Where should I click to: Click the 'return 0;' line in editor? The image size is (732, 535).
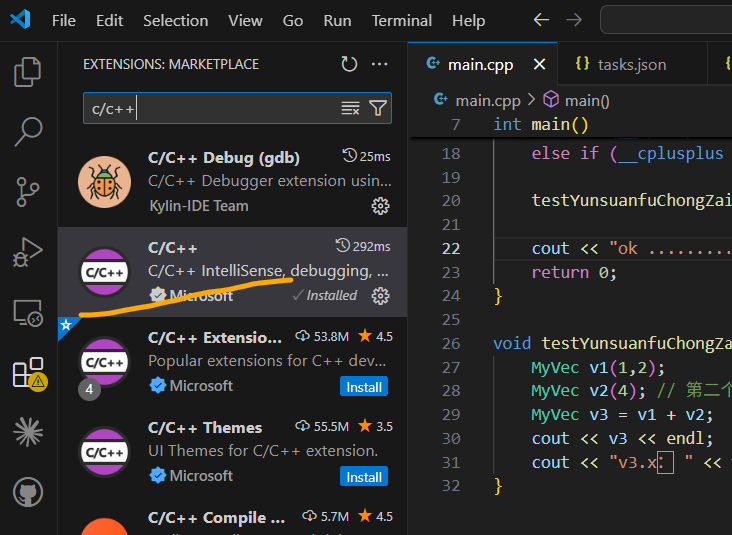point(574,272)
